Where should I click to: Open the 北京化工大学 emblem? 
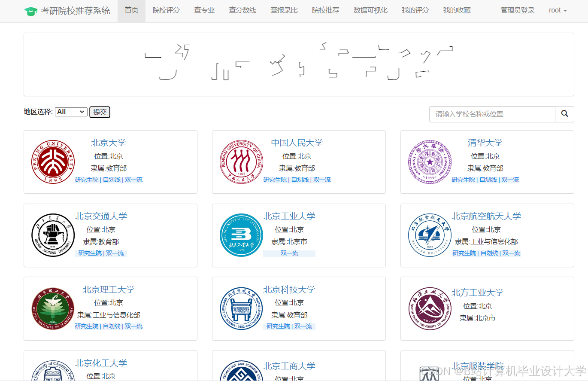[53, 370]
